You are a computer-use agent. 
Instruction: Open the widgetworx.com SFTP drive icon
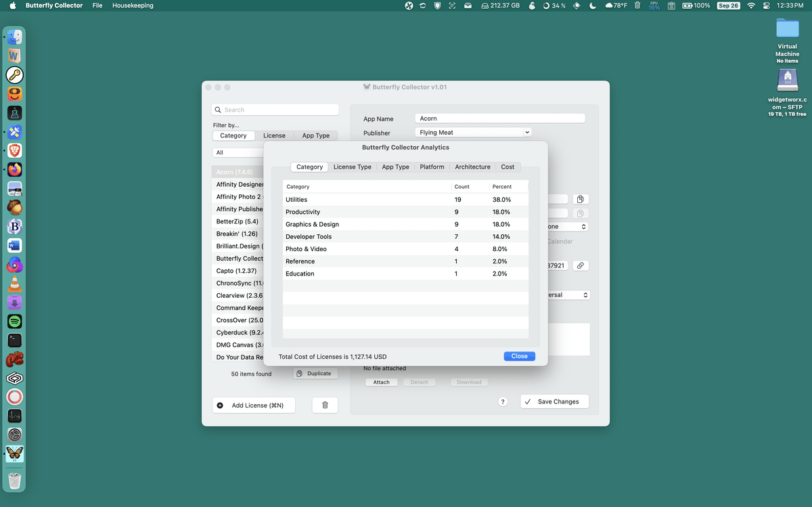[x=787, y=81]
